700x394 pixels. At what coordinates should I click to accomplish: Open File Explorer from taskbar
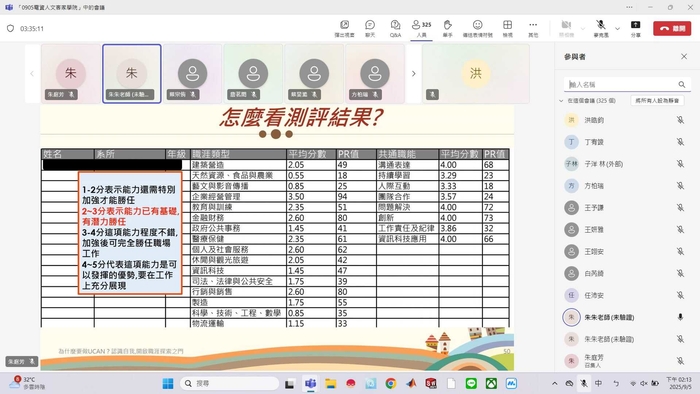click(x=330, y=383)
